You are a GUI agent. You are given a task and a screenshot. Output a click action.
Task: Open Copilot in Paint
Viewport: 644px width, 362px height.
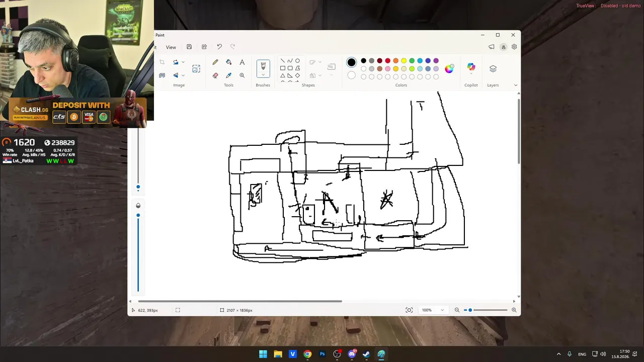pyautogui.click(x=471, y=67)
